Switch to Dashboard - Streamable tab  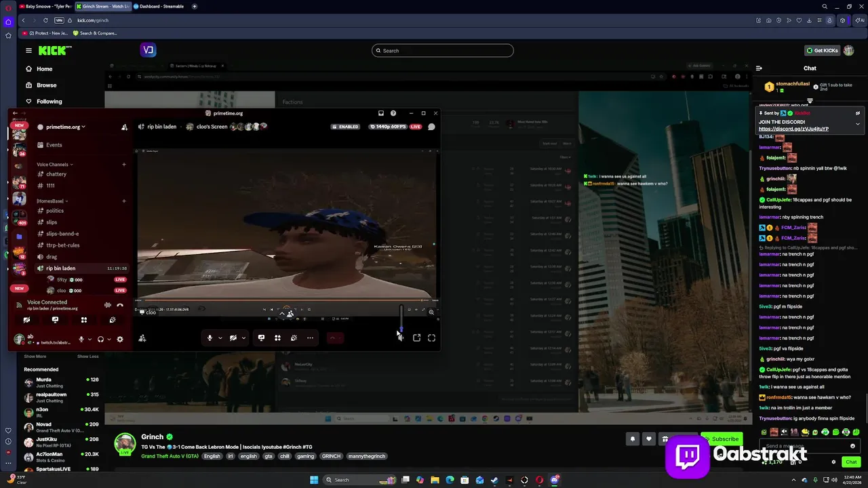pos(159,6)
